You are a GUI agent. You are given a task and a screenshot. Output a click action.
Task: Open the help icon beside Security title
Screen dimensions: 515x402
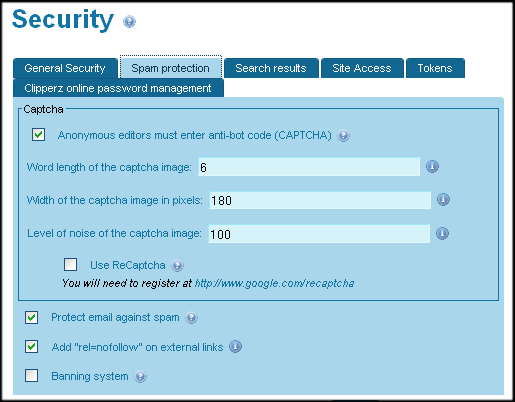click(129, 22)
